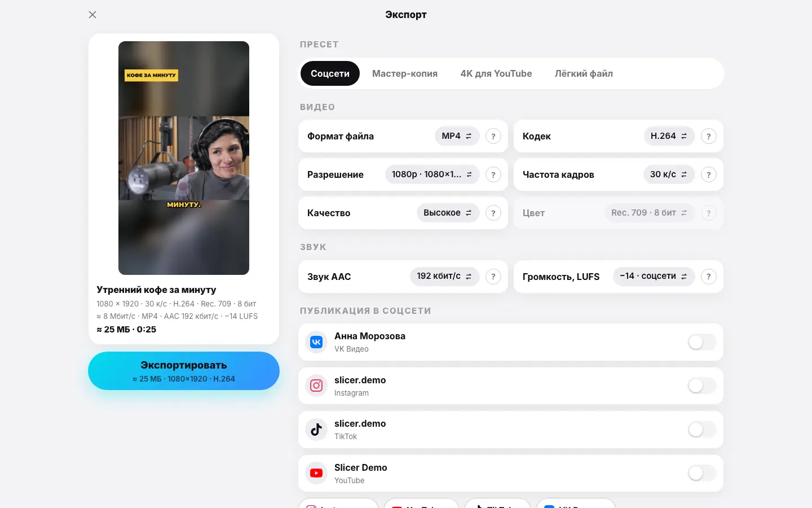The height and width of the screenshot is (508, 812).
Task: Turn on Instagram publishing for slicer.demo
Action: coord(702,386)
